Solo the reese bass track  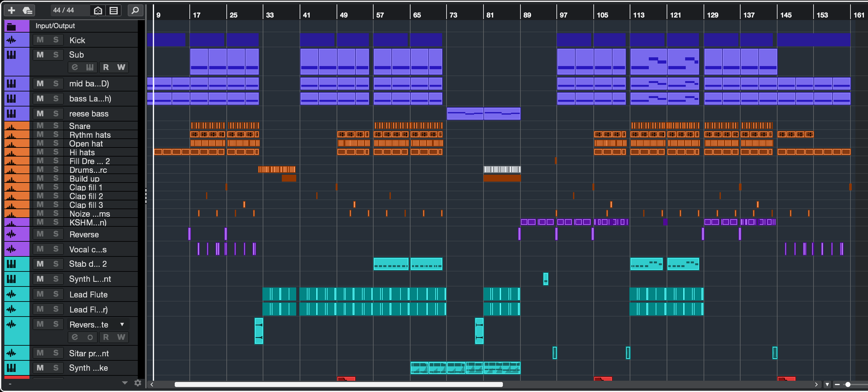[56, 114]
